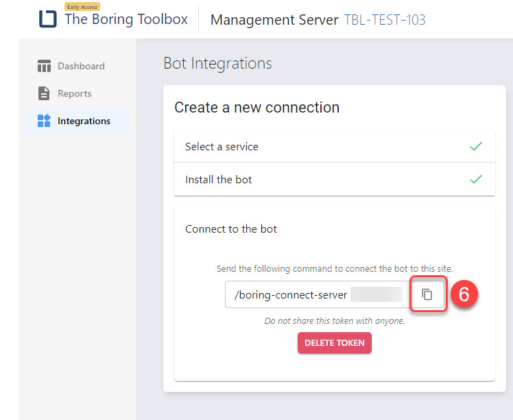
Task: Click the Dashboard grid icon
Action: tap(44, 66)
